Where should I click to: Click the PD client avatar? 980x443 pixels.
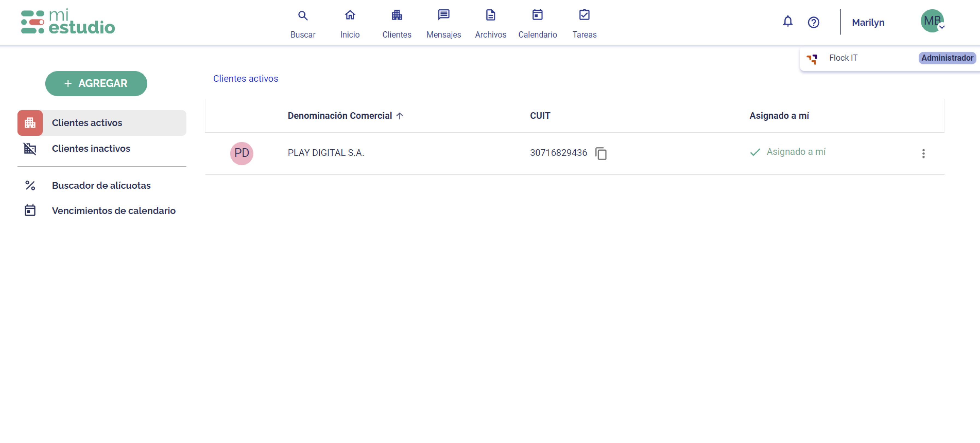coord(242,153)
